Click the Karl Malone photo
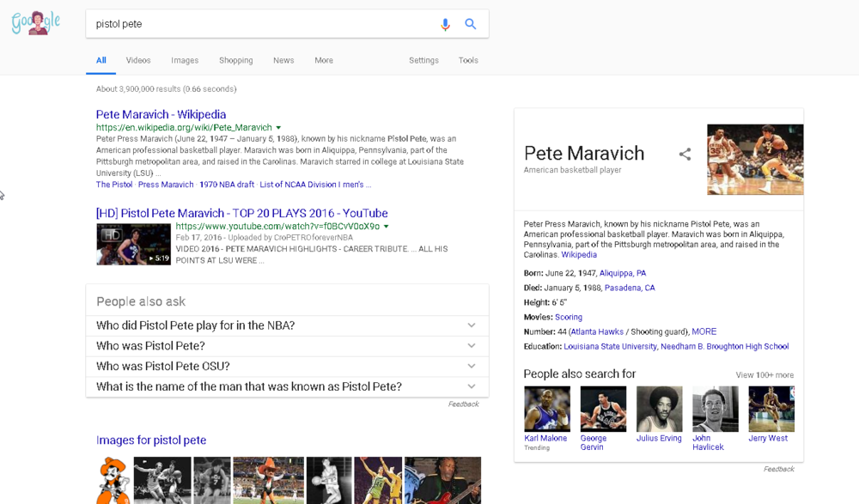The width and height of the screenshot is (859, 504). [x=547, y=409]
